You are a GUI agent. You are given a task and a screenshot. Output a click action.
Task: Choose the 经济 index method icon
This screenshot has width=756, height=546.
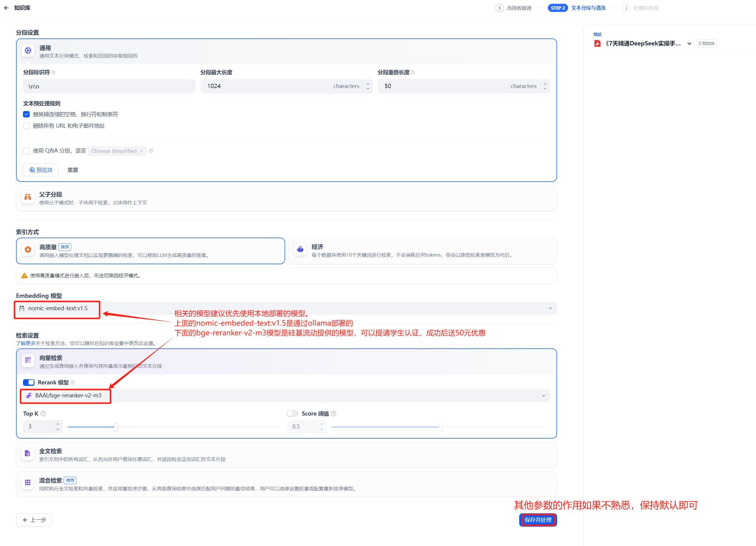pos(300,250)
